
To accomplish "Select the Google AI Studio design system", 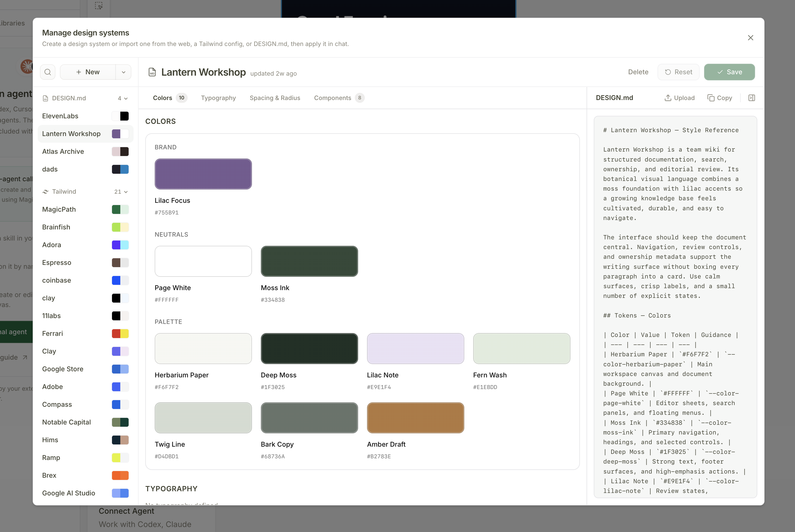I will point(86,493).
